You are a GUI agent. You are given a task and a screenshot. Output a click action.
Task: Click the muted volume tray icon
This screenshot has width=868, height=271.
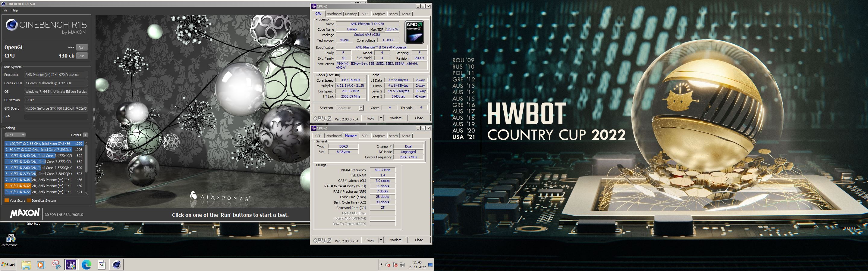point(388,265)
